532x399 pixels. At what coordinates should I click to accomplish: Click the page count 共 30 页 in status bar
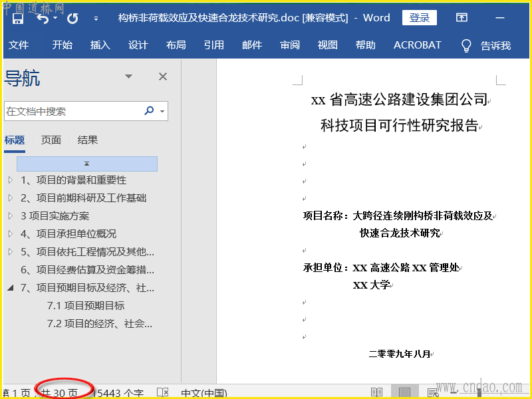(60, 393)
